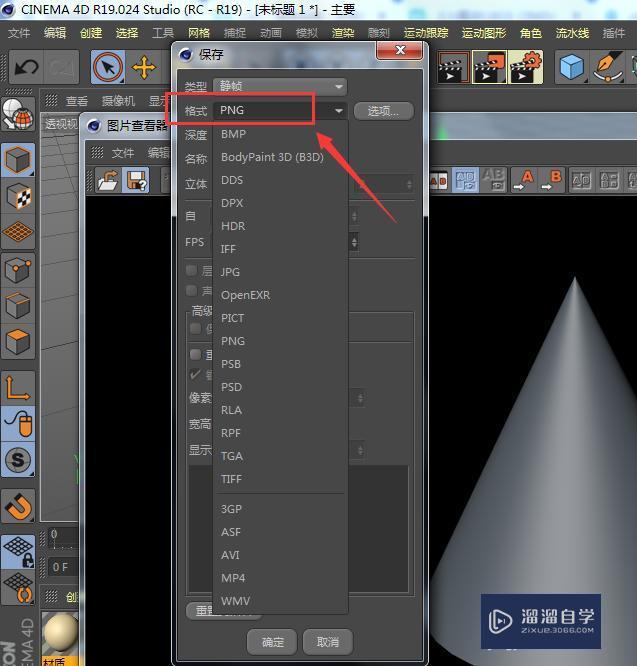637x666 pixels.
Task: Click Locked Workplane grid icon
Action: pyautogui.click(x=18, y=552)
